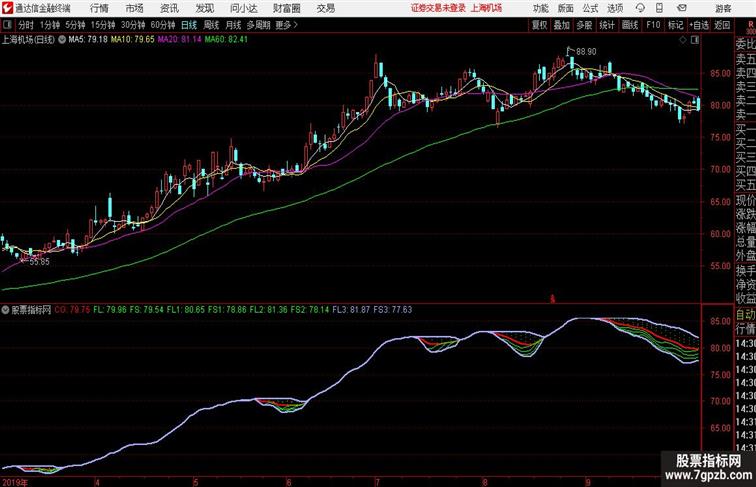The width and height of the screenshot is (756, 487).
Task: Click the red event marker on main chart bottom
Action: [553, 299]
